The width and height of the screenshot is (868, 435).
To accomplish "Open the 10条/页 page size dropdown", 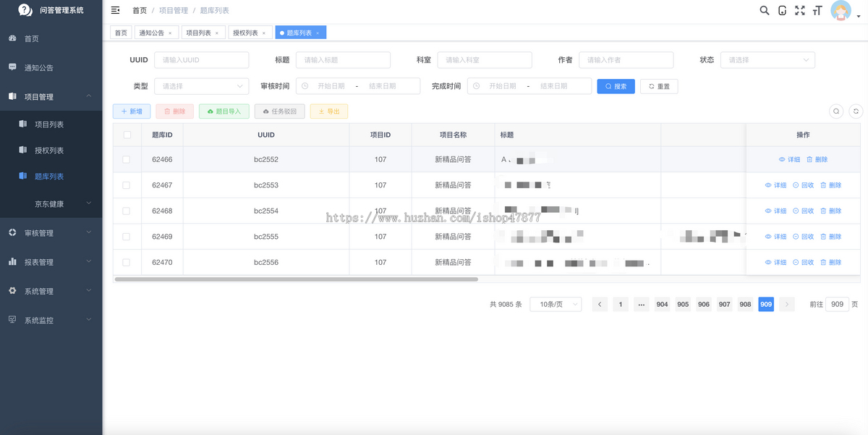I will (x=556, y=305).
